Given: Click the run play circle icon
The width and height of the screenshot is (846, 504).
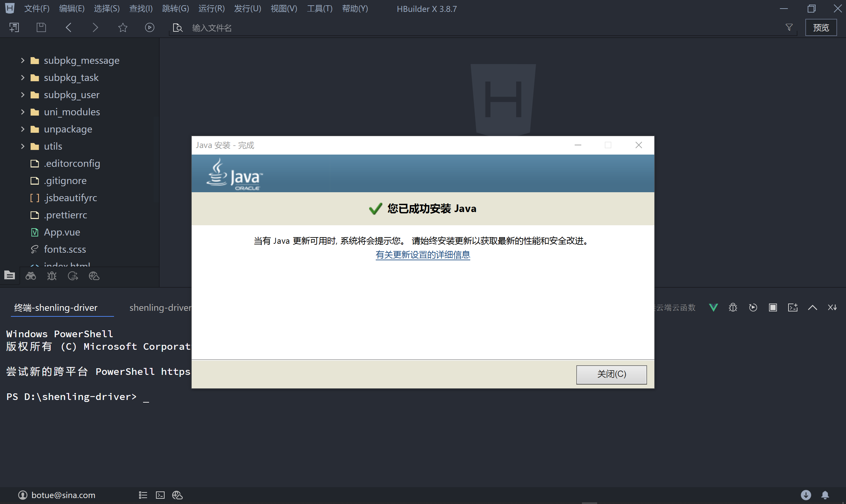Looking at the screenshot, I should click(149, 27).
